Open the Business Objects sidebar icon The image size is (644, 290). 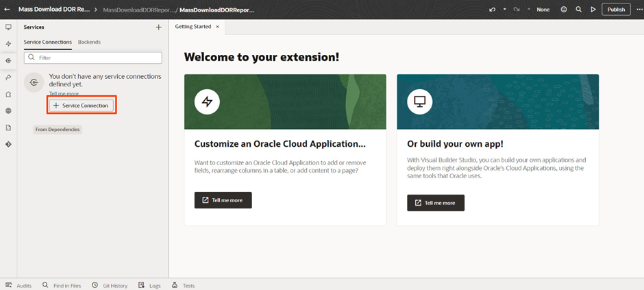8,77
